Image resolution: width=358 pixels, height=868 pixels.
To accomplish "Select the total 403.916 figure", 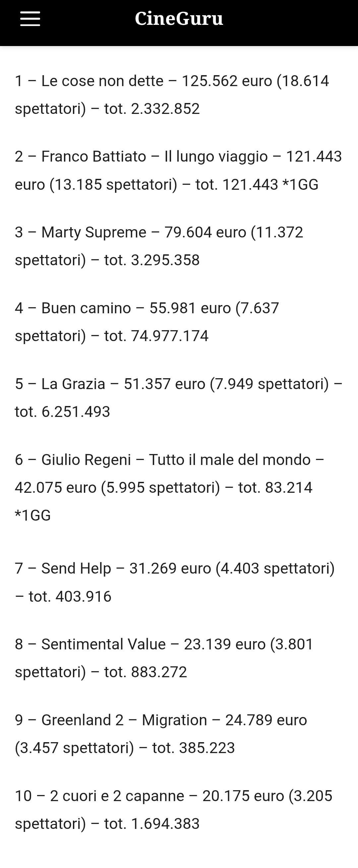I will tap(83, 596).
